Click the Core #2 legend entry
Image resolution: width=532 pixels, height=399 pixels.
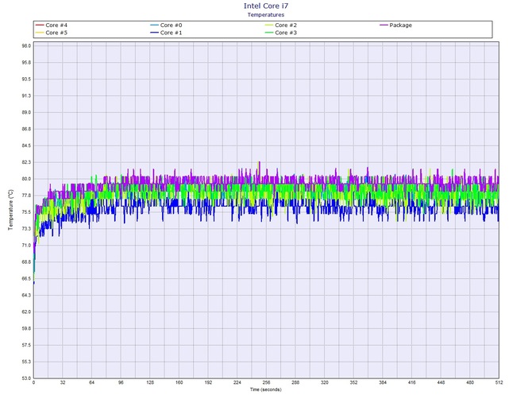[x=281, y=25]
